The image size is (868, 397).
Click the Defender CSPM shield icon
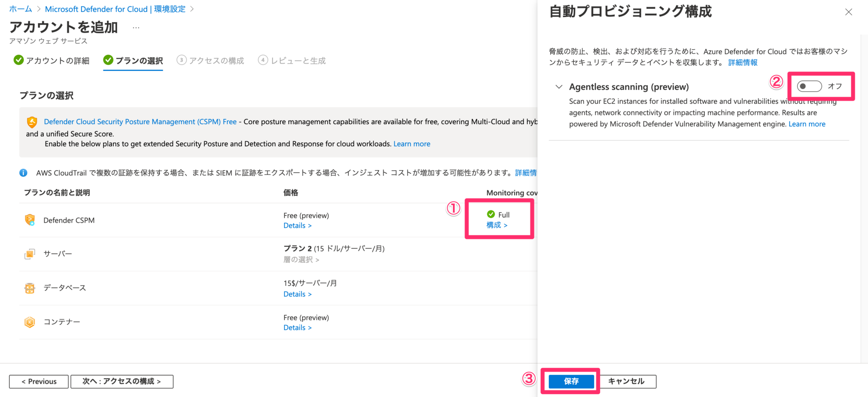[x=29, y=220]
